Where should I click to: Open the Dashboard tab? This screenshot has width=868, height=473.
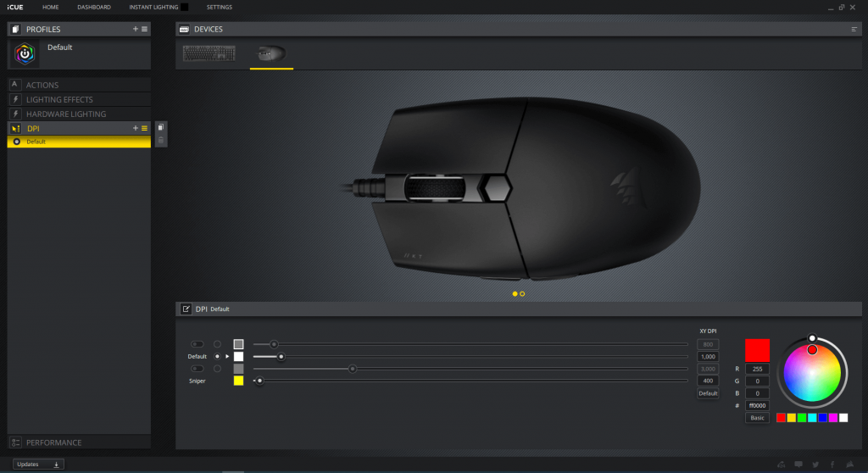click(x=94, y=7)
